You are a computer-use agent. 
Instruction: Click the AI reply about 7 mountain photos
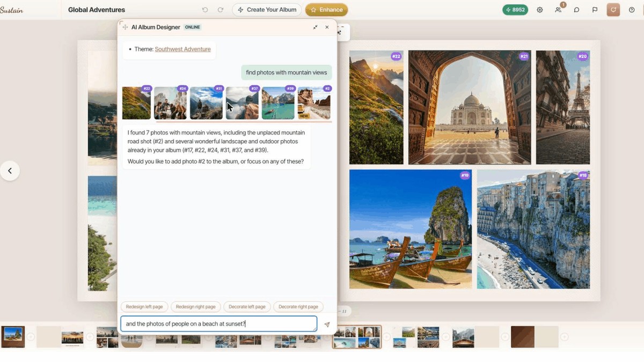(x=216, y=147)
